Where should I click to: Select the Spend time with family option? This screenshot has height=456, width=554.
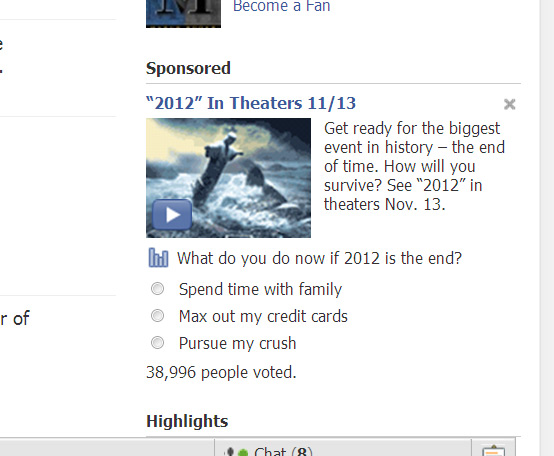coord(157,289)
